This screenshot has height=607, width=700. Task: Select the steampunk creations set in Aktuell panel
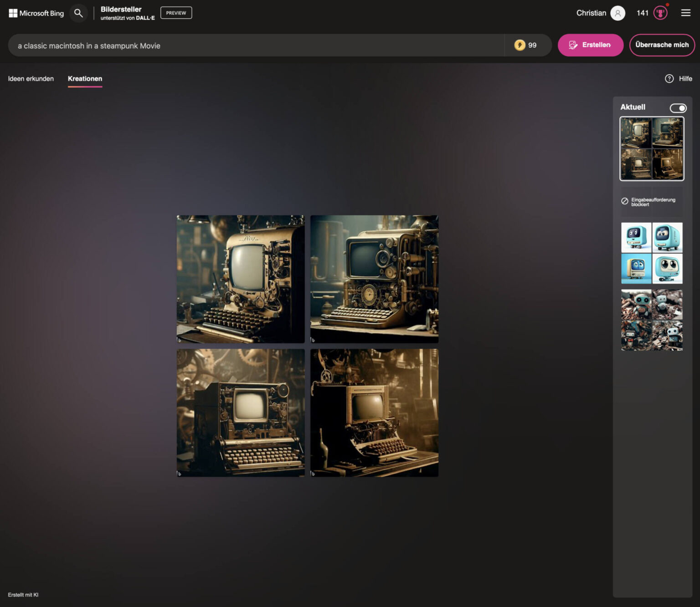tap(652, 148)
